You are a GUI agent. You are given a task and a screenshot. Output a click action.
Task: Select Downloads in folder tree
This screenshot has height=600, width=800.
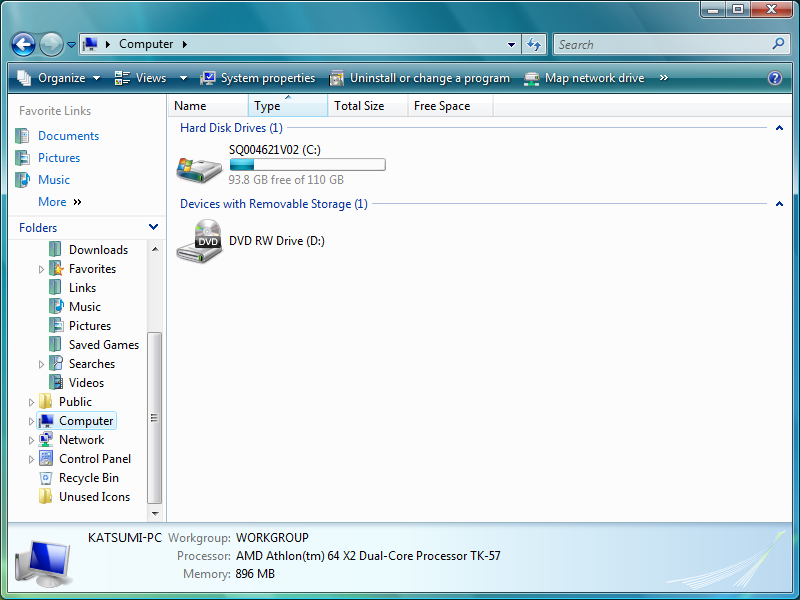98,249
